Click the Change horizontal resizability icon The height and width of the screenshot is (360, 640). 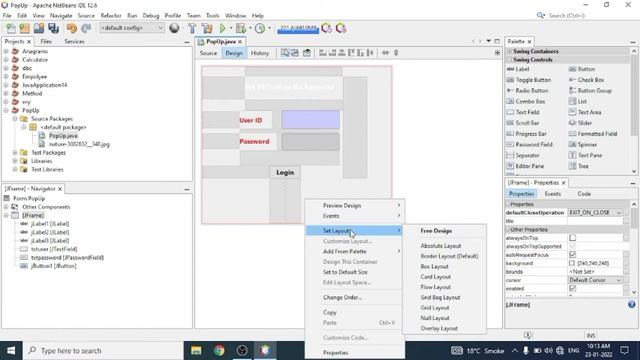(385, 53)
